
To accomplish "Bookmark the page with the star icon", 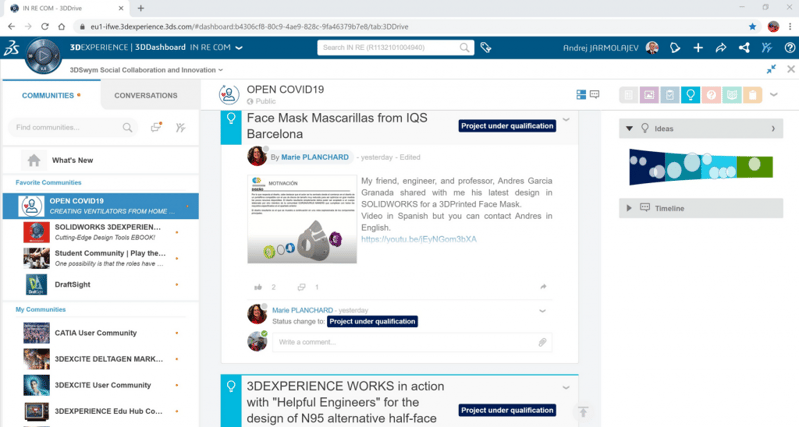I will pos(752,26).
